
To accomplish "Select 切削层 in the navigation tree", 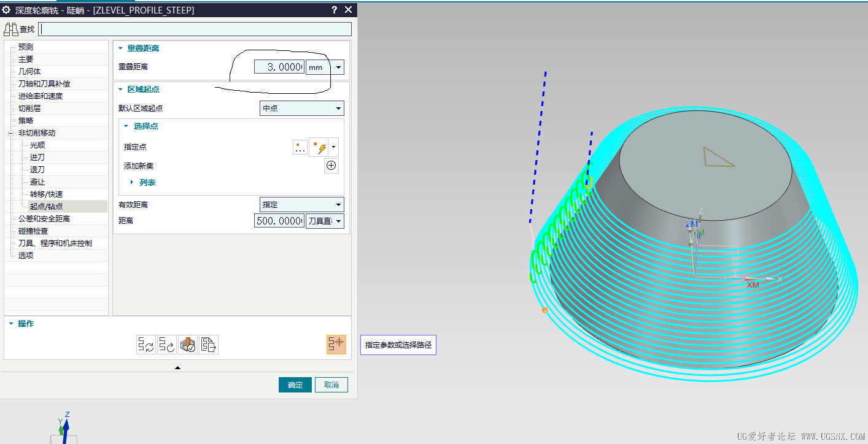I will pos(29,109).
